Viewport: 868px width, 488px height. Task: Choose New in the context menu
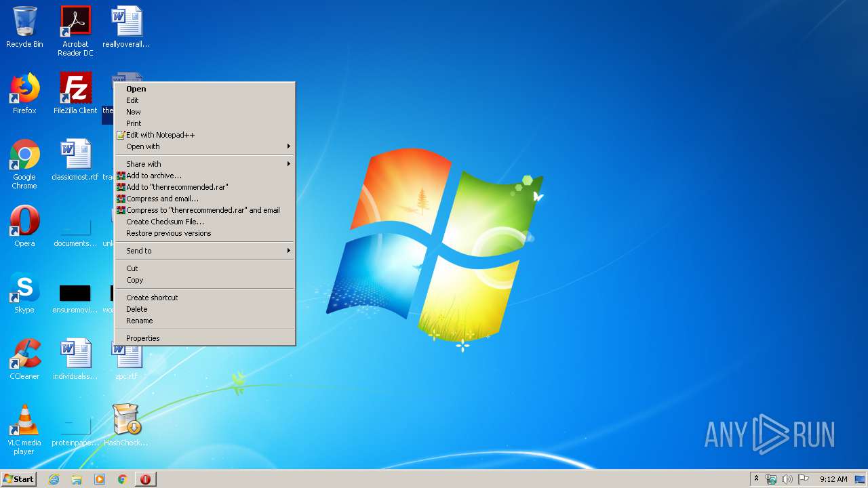205,112
